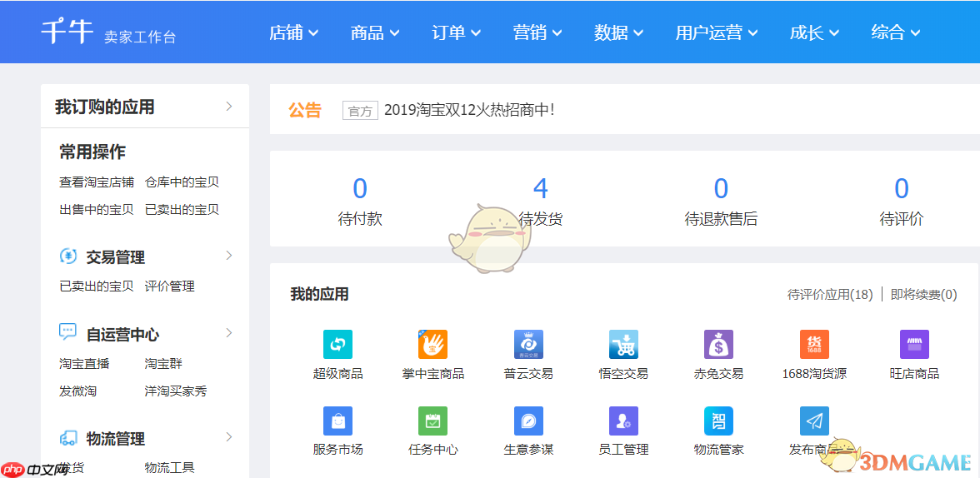
Task: Expand the 店铺 dropdown menu
Action: 293,32
